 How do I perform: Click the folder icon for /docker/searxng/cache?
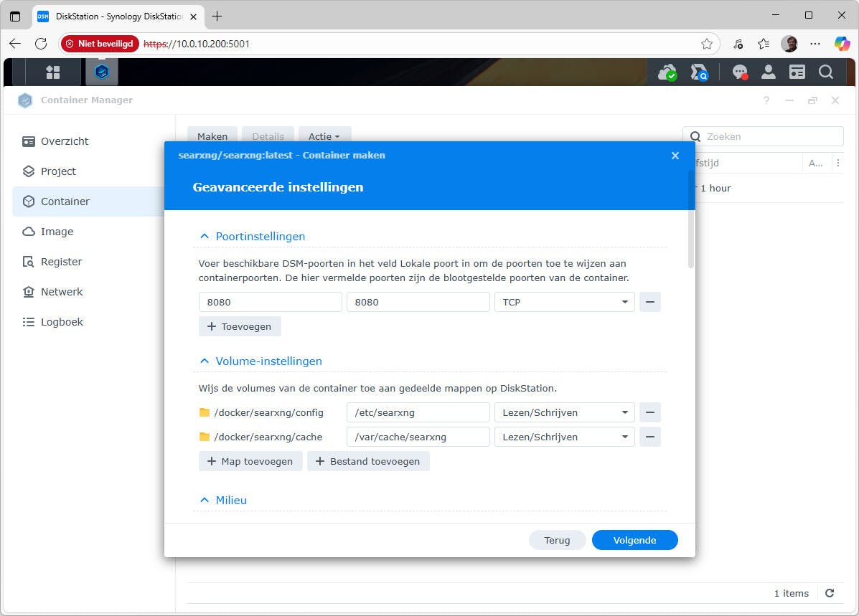click(x=205, y=437)
